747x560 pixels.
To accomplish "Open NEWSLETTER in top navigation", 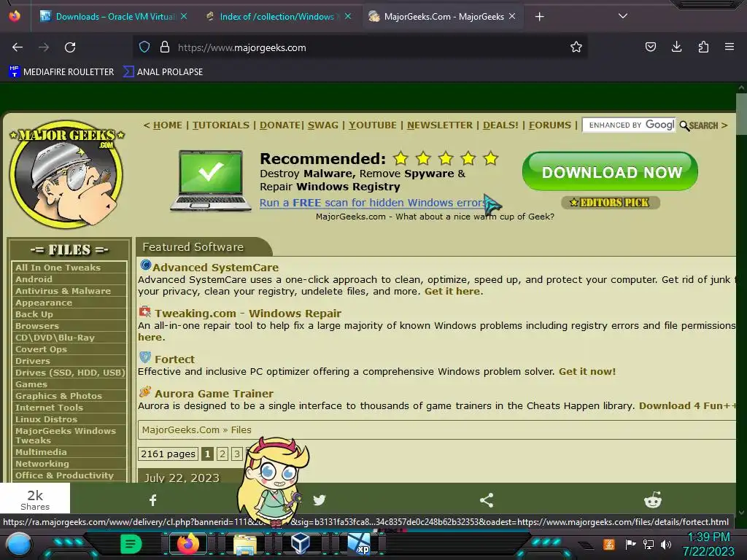I will pyautogui.click(x=439, y=125).
